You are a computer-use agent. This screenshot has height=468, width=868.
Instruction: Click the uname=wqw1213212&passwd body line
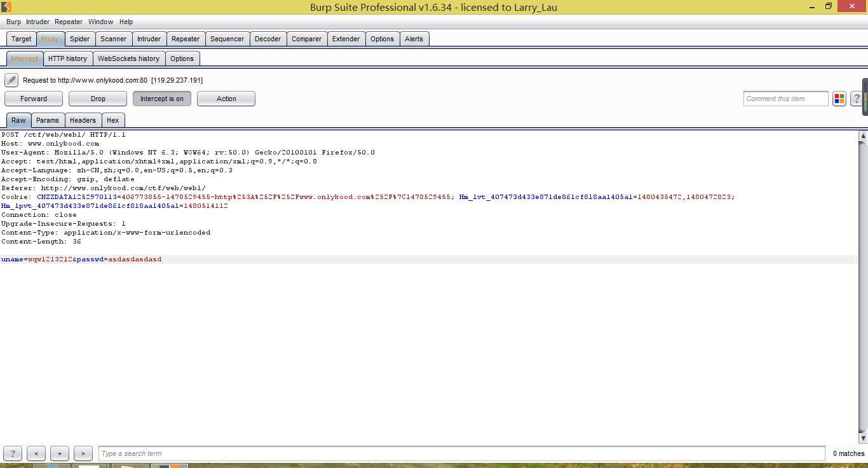[81, 259]
